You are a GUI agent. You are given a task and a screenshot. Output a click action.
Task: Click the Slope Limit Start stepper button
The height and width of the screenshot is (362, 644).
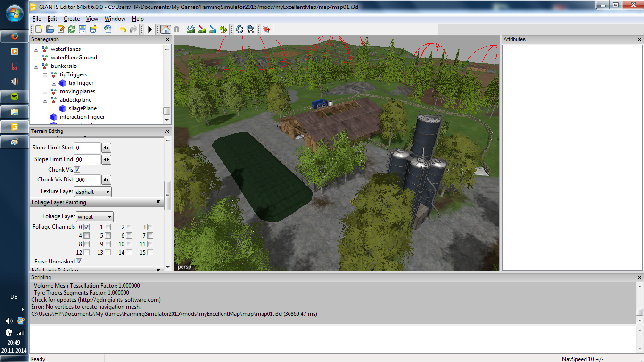[107, 148]
